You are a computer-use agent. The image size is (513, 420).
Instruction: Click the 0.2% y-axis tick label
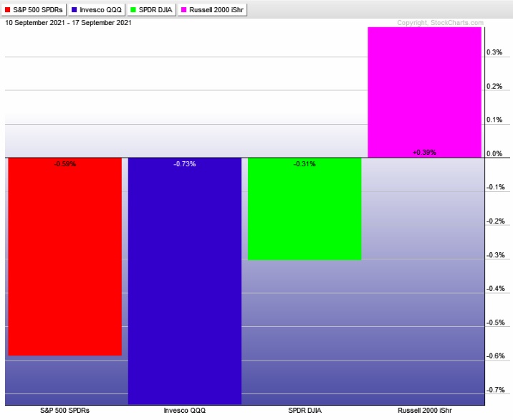coord(494,87)
